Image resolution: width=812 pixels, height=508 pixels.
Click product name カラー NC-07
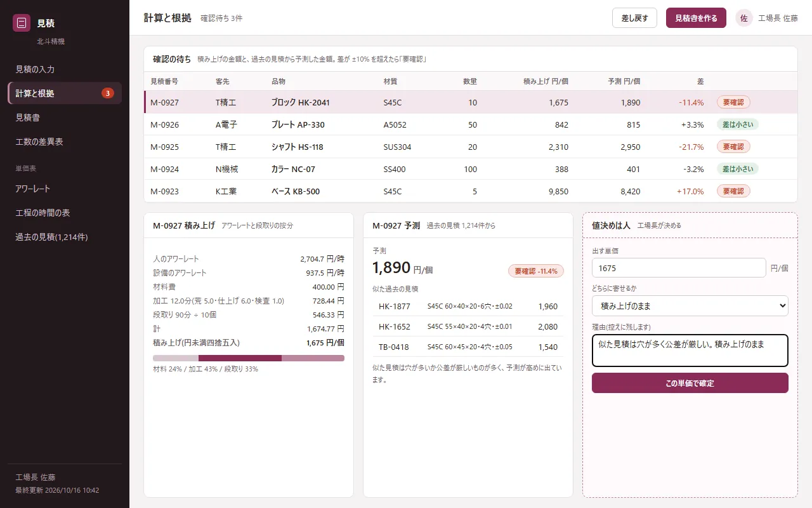[x=293, y=169]
